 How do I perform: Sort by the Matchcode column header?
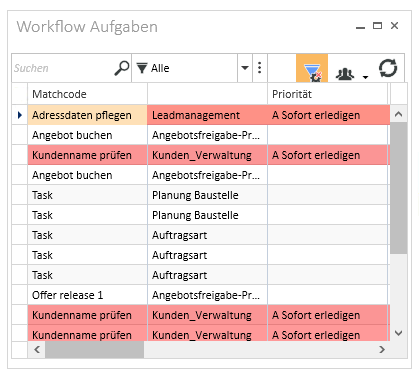88,94
